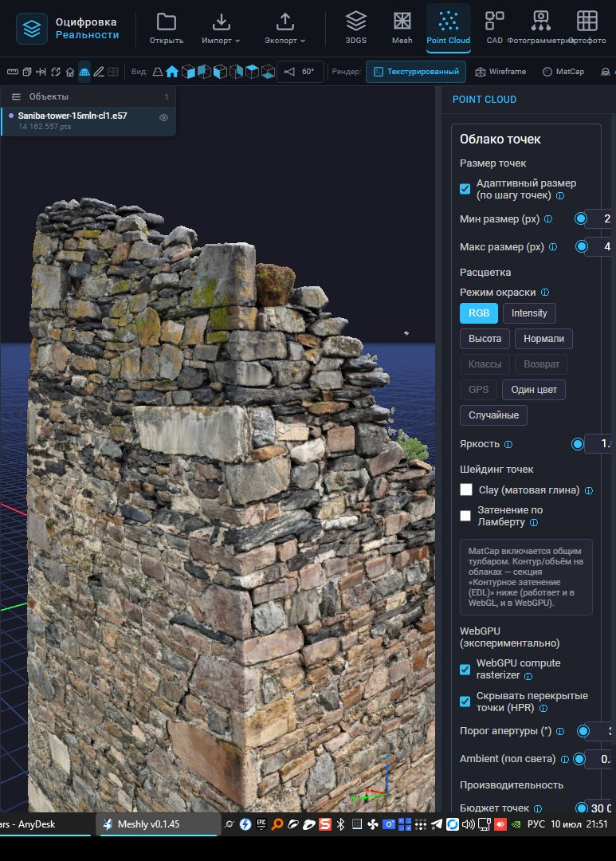Collapse the Объекты panel header
This screenshot has width=616, height=861.
(88, 96)
